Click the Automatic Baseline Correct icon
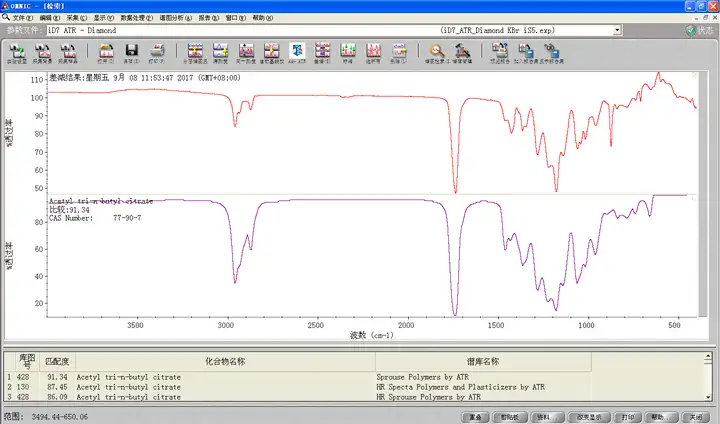 pyautogui.click(x=271, y=53)
